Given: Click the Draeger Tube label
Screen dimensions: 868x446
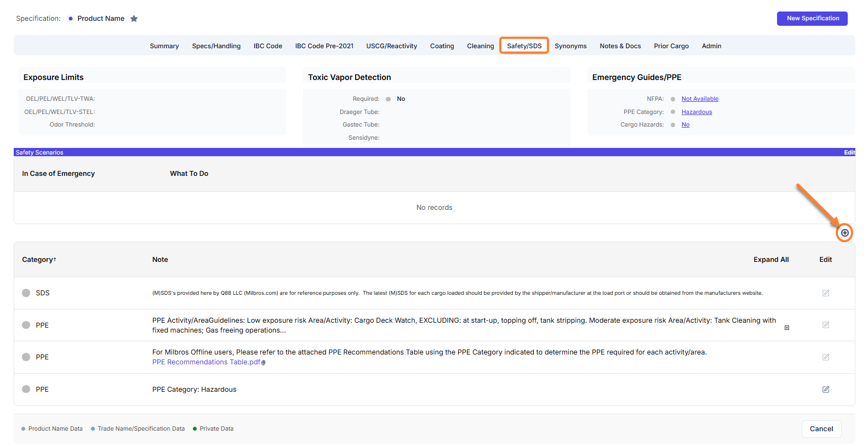Looking at the screenshot, I should (x=359, y=112).
